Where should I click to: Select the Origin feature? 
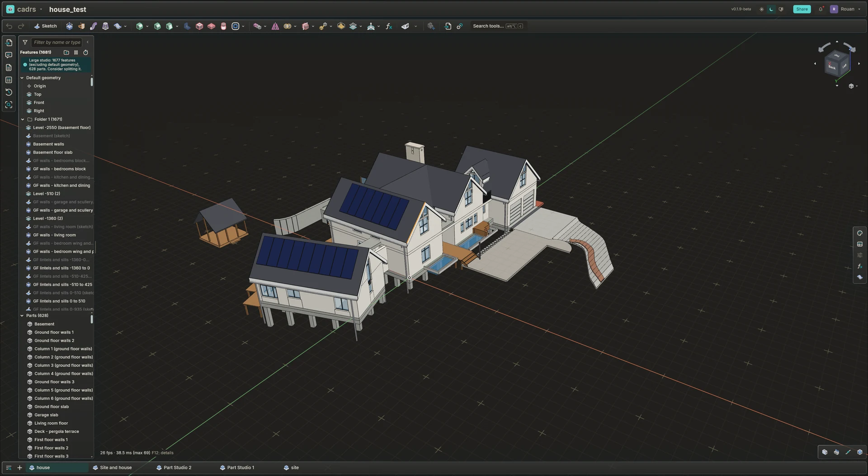point(40,86)
